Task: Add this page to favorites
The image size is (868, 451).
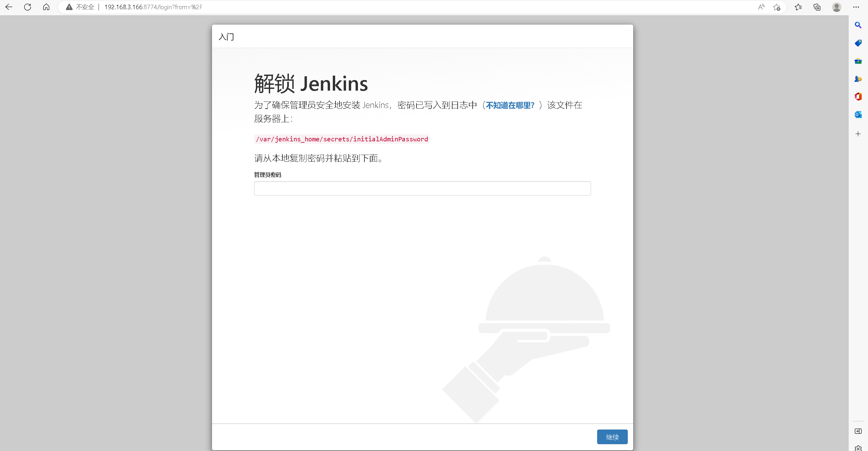Action: click(x=776, y=7)
